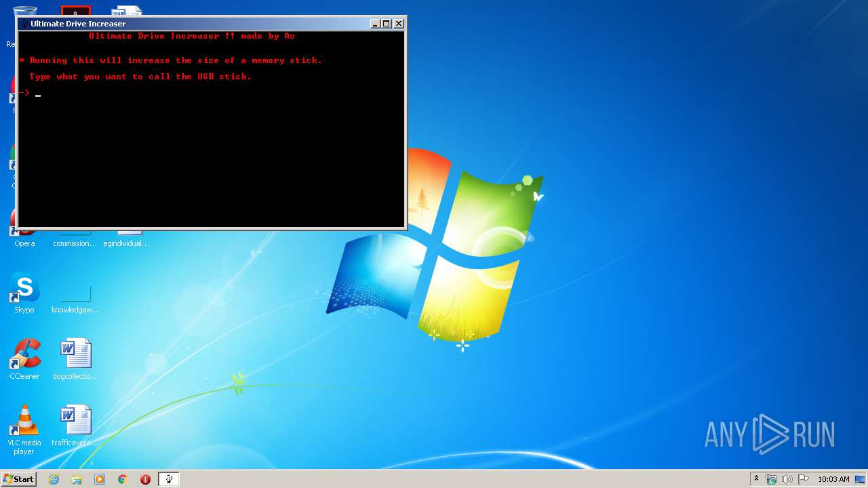
Task: Launch Internet Explorer from the taskbar
Action: (54, 479)
